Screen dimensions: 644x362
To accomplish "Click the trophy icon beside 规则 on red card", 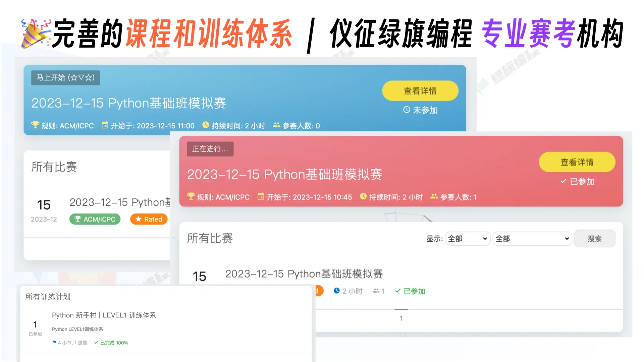I will (191, 196).
